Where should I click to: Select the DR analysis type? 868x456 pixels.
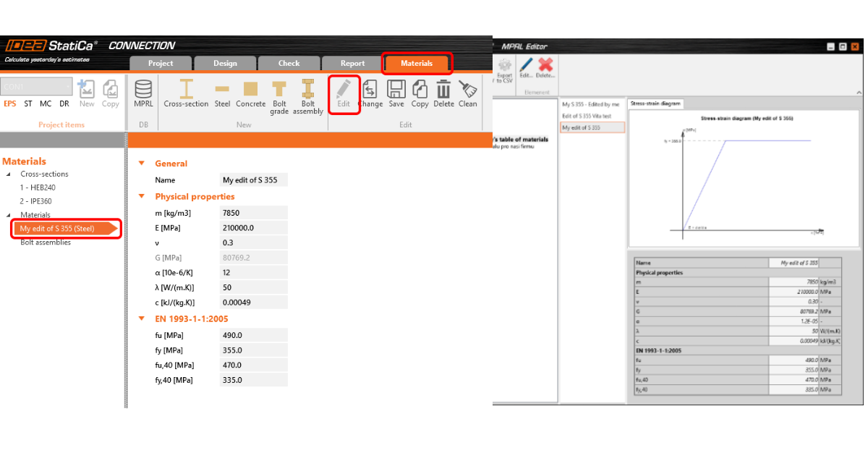tap(64, 104)
